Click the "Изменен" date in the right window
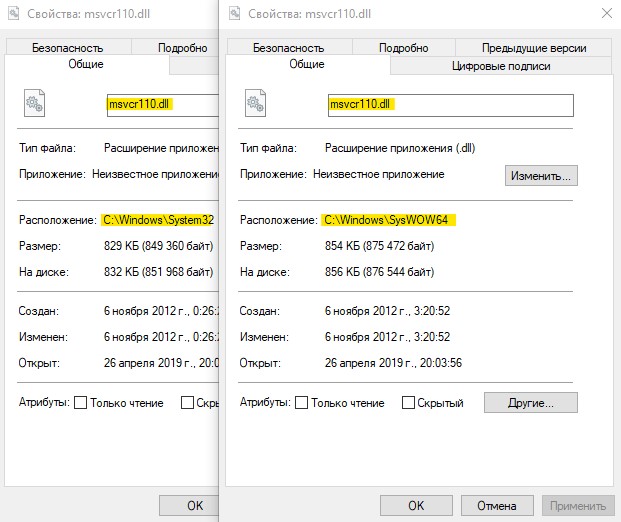The image size is (621, 522). click(x=387, y=337)
